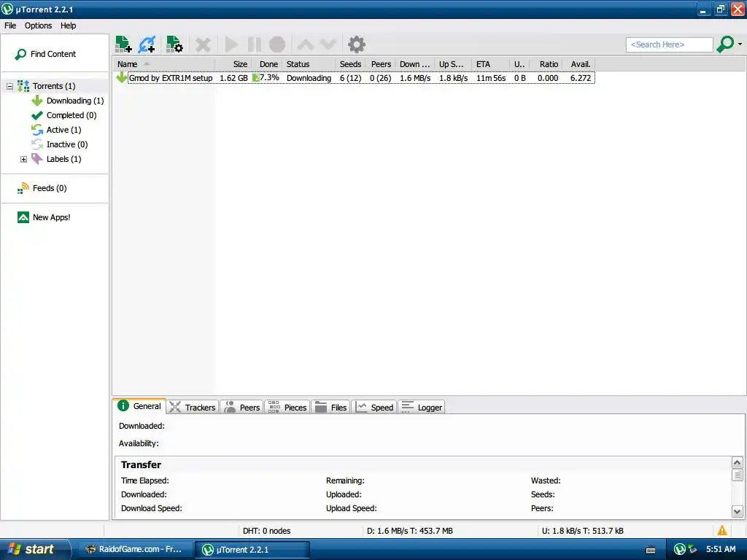Click the yellow warning icon in status bar
This screenshot has height=560, width=747.
(722, 531)
